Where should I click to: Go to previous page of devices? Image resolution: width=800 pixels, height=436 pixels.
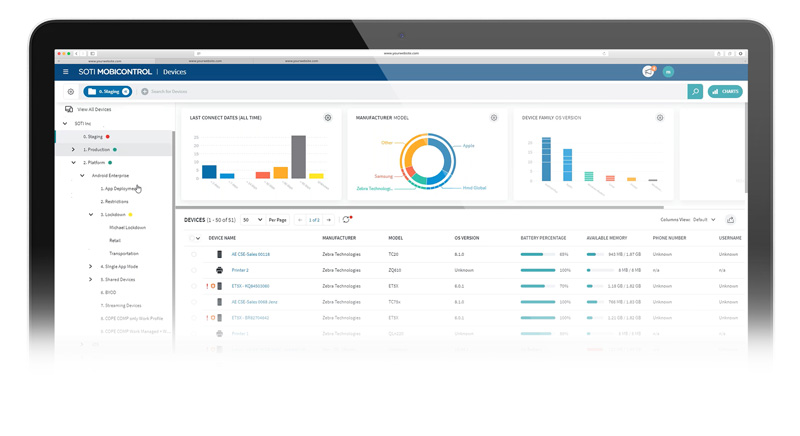(300, 220)
